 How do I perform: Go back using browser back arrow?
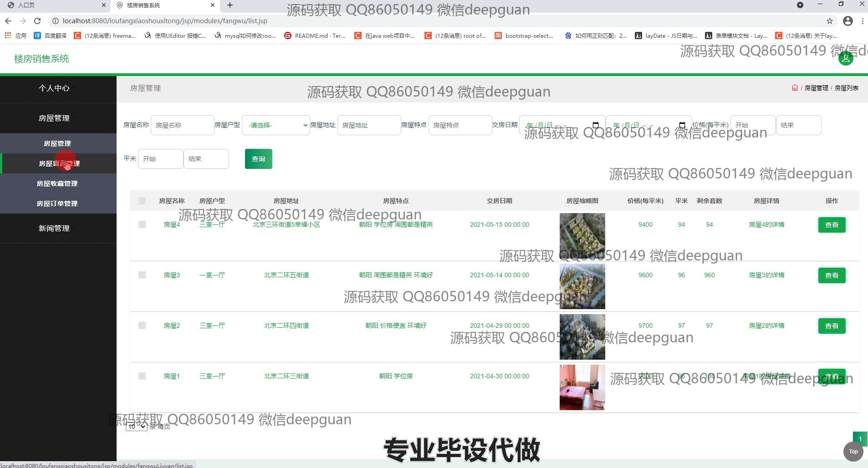pos(8,21)
